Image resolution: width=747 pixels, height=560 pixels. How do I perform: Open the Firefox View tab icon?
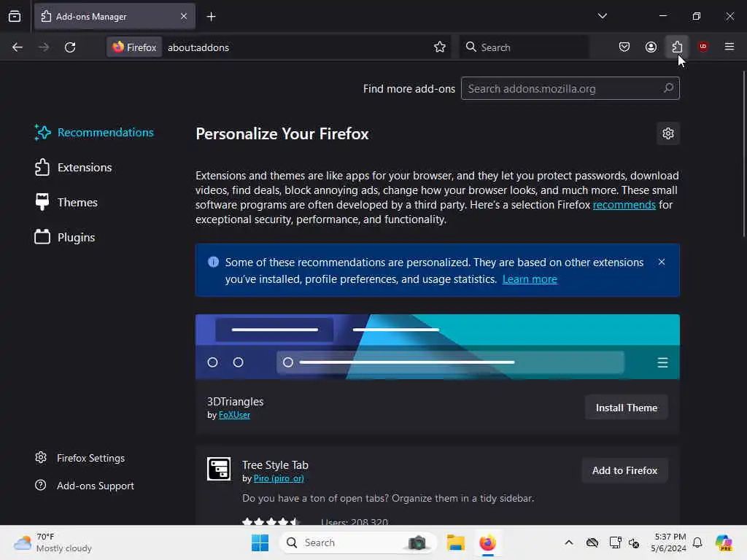coord(15,16)
